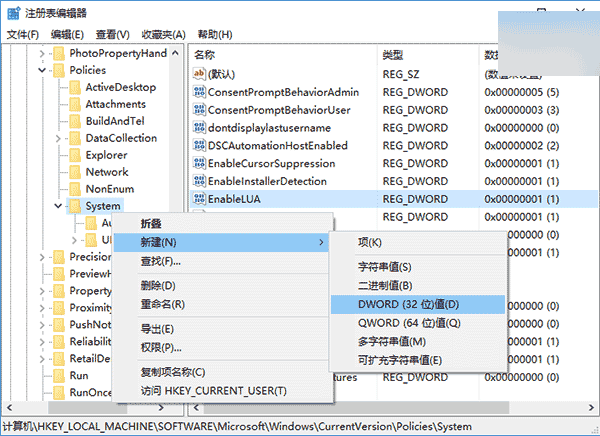Image resolution: width=600 pixels, height=436 pixels.
Task: Collapse the System tree node
Action: [58, 205]
